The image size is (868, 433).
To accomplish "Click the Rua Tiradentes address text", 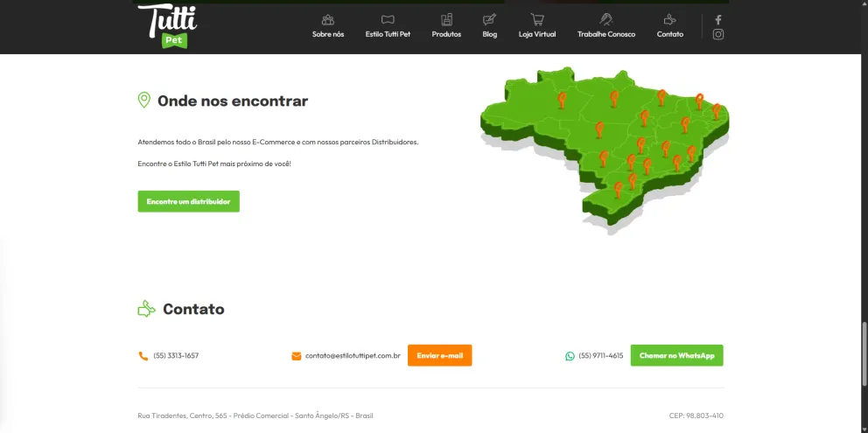I will [255, 416].
